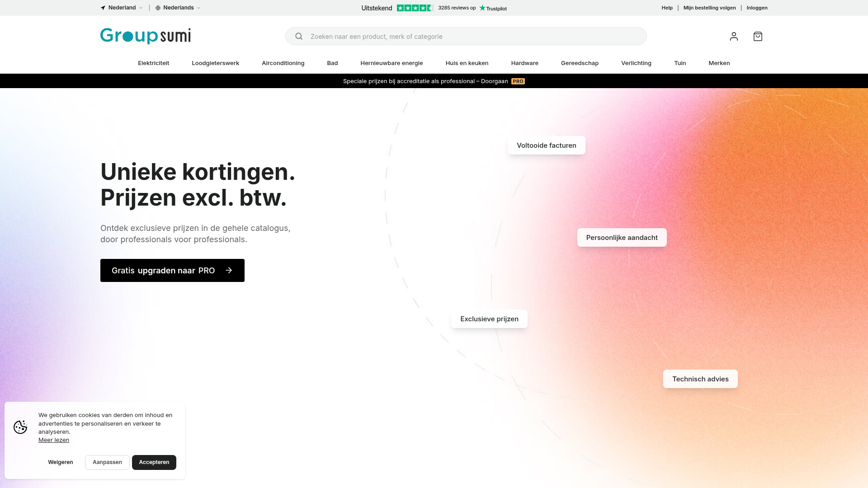Click the Voltooide facturen tag
Image resolution: width=868 pixels, height=488 pixels.
point(547,145)
